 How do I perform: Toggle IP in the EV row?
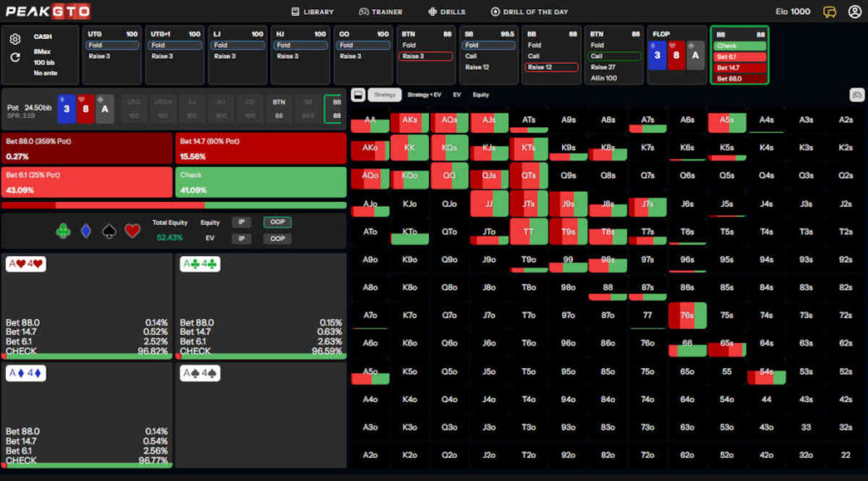(x=242, y=238)
